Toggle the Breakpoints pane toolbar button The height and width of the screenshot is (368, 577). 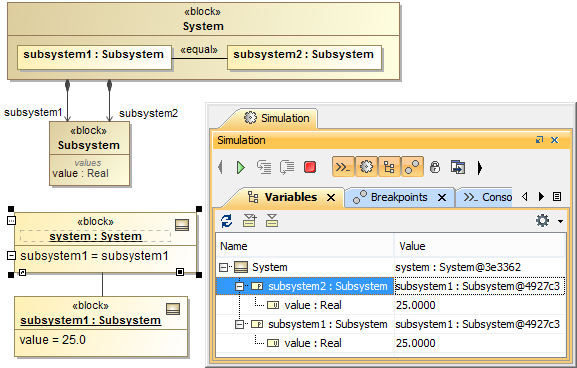412,167
